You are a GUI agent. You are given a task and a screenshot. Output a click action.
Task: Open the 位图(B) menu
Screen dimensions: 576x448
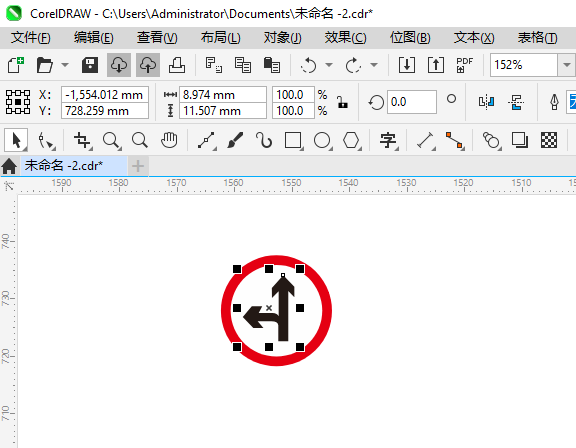pos(410,37)
